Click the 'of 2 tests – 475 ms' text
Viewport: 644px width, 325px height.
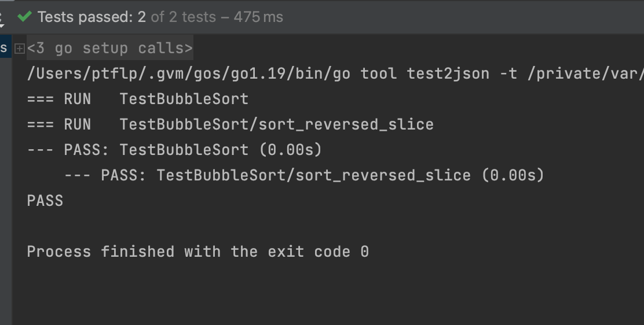pos(217,17)
